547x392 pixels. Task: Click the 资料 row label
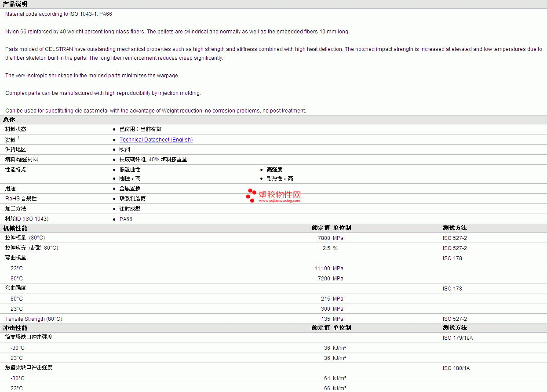(x=11, y=140)
